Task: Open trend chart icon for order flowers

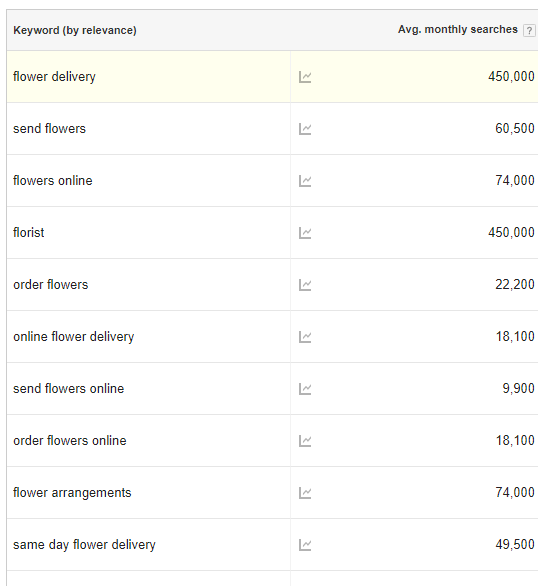Action: pos(305,285)
